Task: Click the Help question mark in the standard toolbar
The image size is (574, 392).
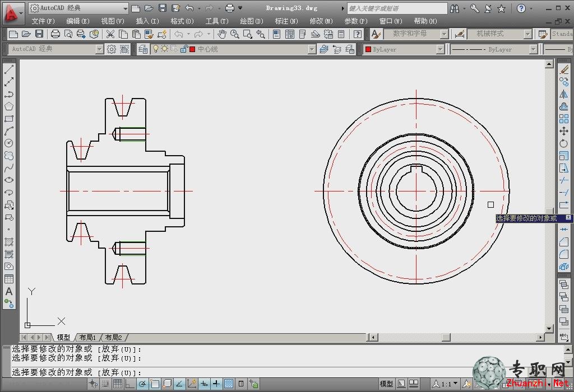Action: click(x=358, y=34)
